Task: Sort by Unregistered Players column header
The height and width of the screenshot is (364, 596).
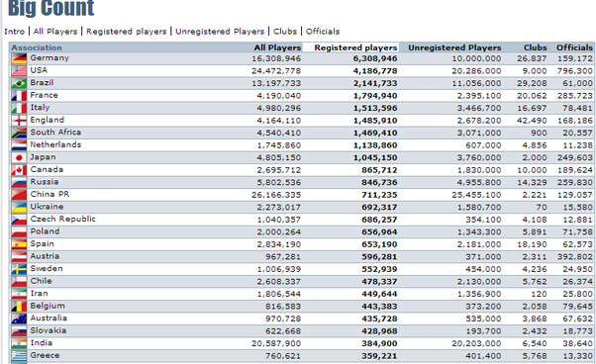Action: [454, 47]
